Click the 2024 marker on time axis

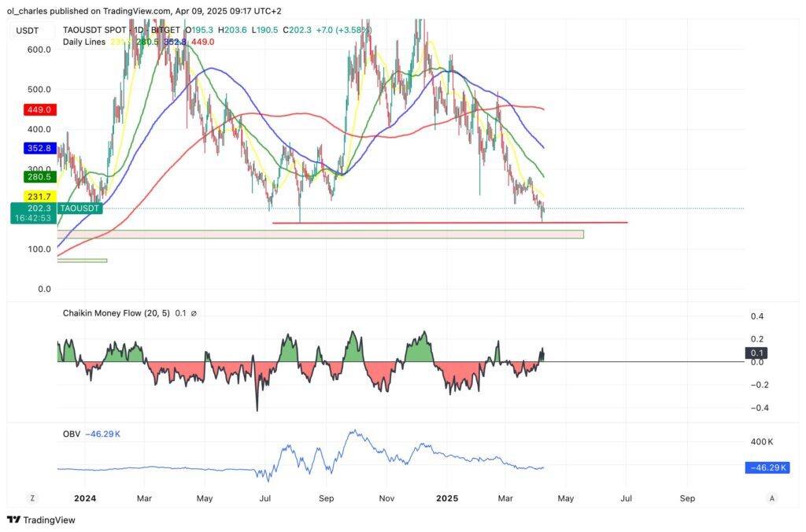click(x=83, y=498)
